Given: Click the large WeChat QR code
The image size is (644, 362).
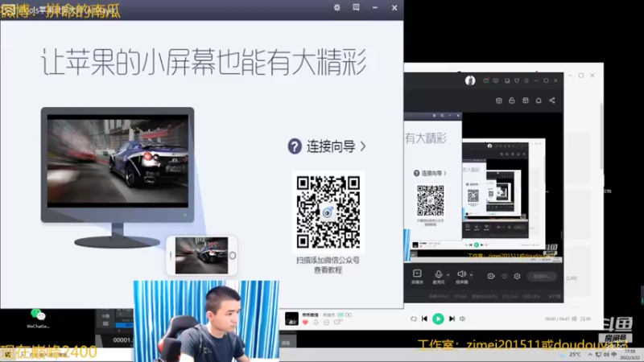Looking at the screenshot, I should [x=328, y=212].
